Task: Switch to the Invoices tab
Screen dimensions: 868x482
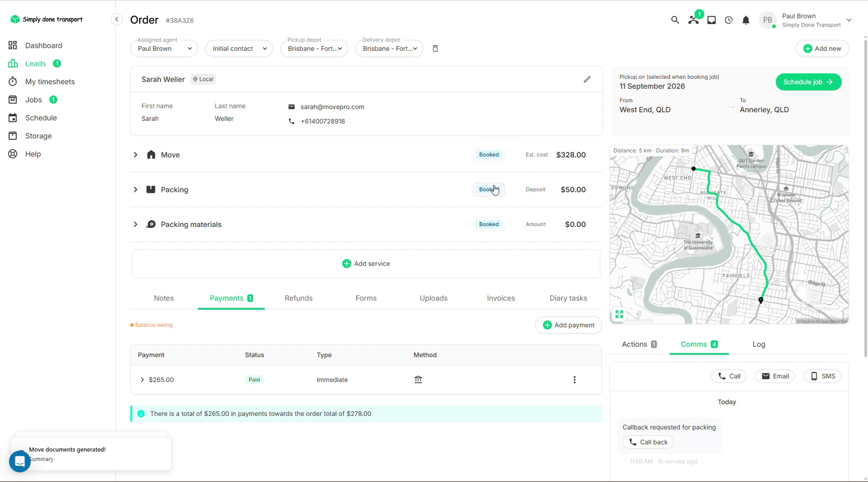Action: point(501,298)
